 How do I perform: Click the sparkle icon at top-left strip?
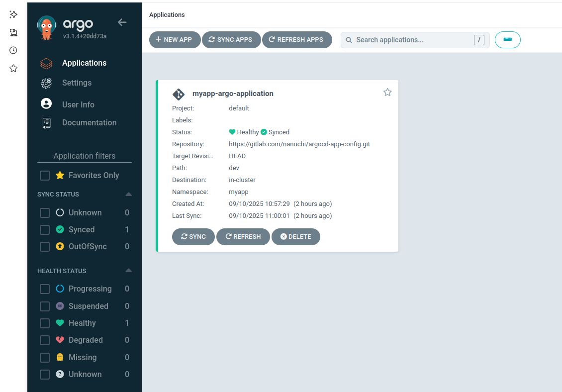tap(13, 14)
